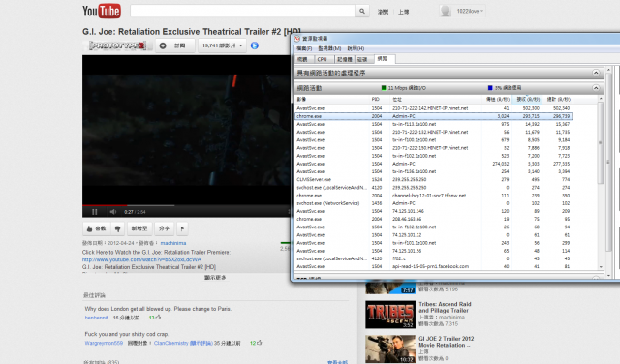Switch to the CPU tab
620x364 pixels.
click(323, 59)
